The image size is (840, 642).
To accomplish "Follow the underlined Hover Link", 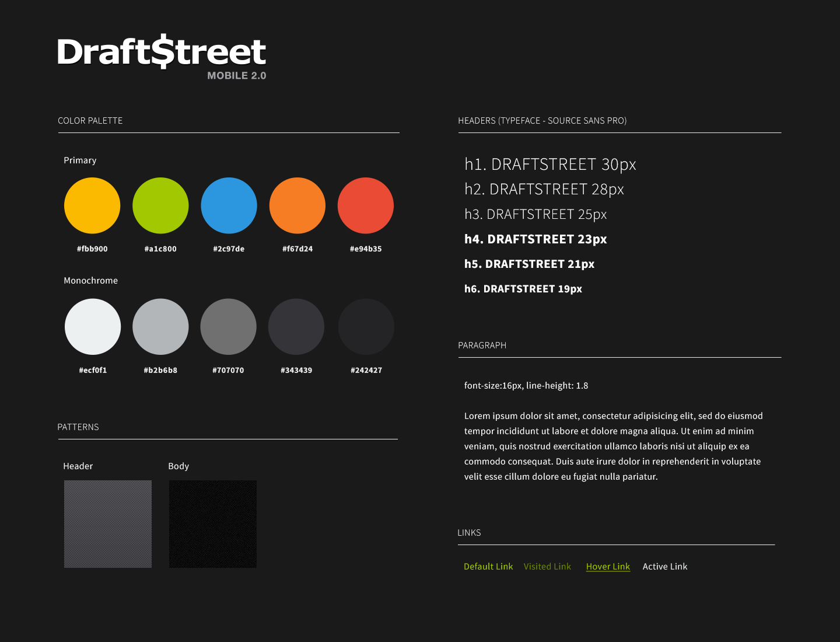I will (608, 567).
